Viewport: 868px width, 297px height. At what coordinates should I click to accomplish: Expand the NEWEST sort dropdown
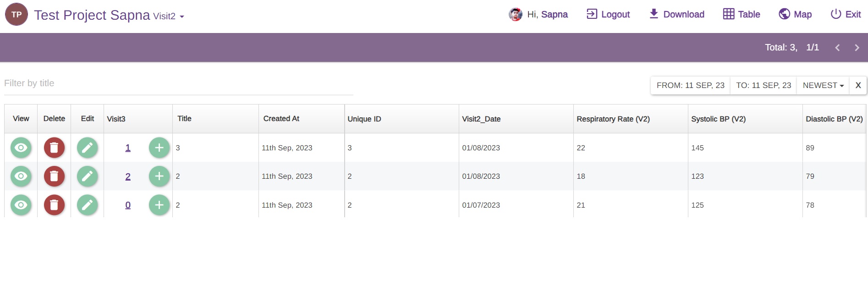823,85
